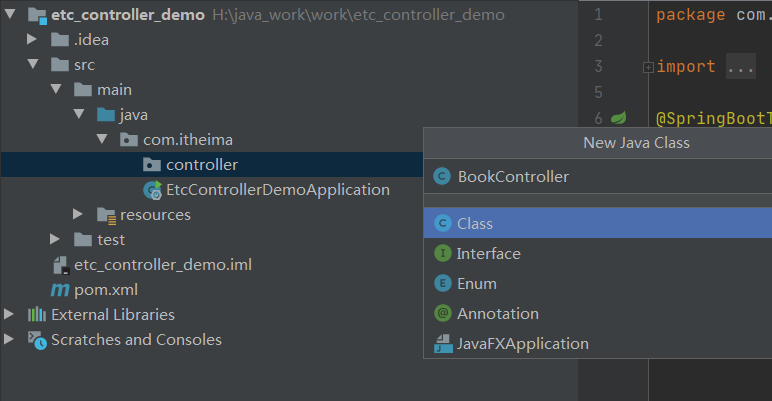
Task: Select pom.xml in the project tree
Action: [x=106, y=290]
